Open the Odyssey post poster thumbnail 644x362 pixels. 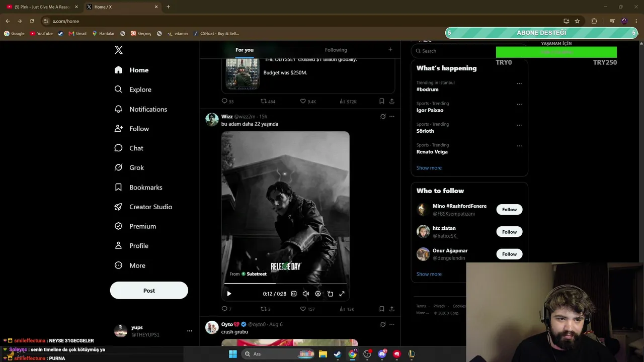242,73
